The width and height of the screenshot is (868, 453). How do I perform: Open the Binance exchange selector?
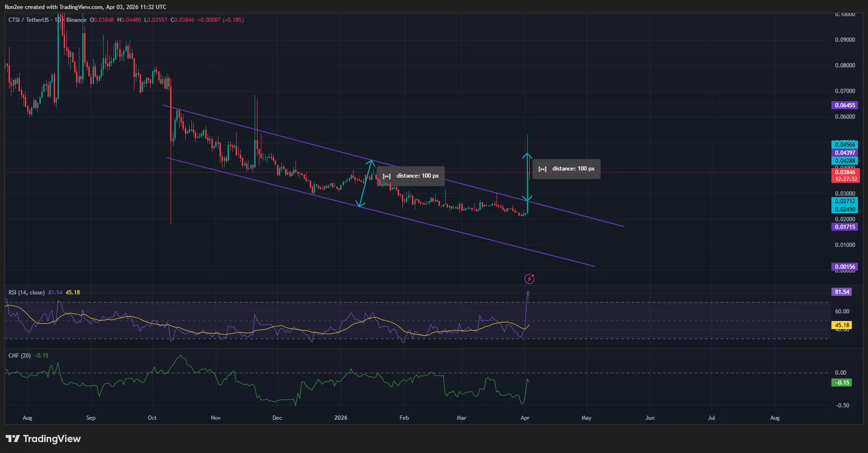[x=76, y=20]
